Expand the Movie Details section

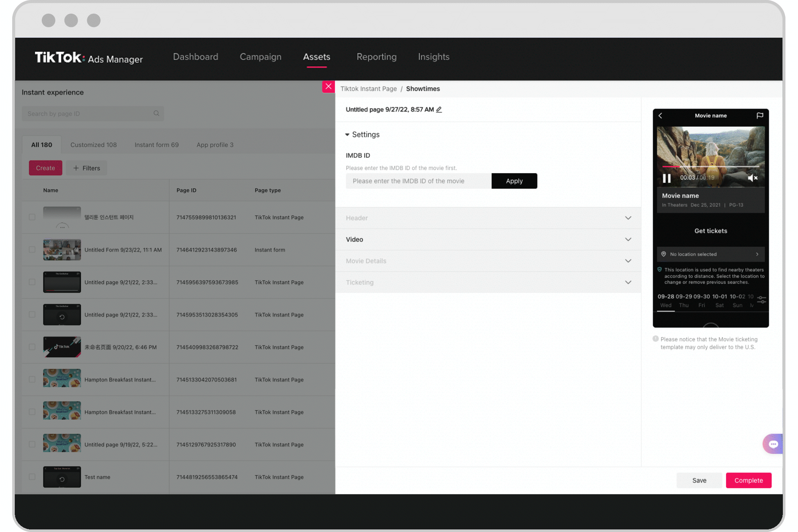(488, 261)
